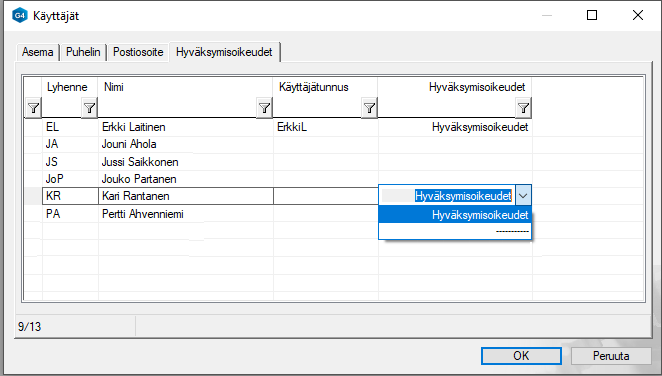This screenshot has width=662, height=376.
Task: Select the JA abbreviation cell
Action: [x=70, y=144]
